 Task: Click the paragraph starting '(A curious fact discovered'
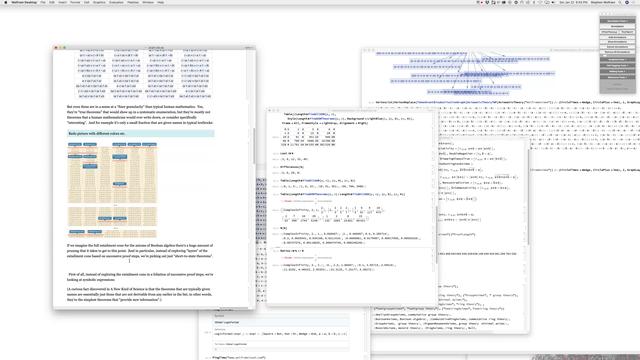click(x=140, y=294)
